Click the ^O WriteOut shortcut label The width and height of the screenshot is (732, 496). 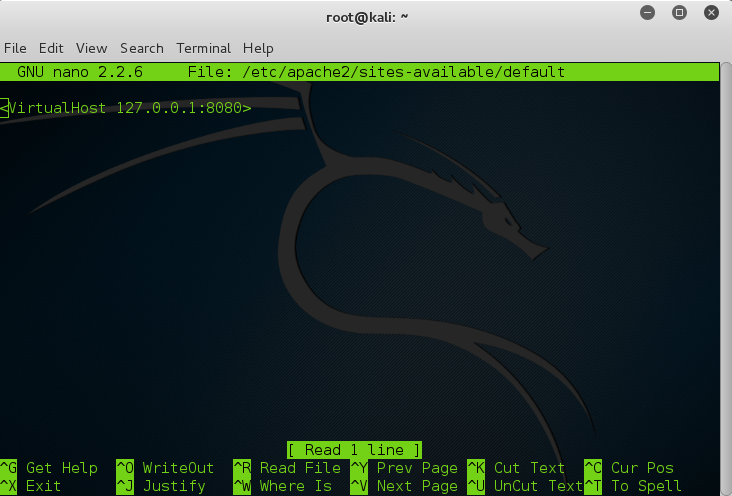click(165, 468)
